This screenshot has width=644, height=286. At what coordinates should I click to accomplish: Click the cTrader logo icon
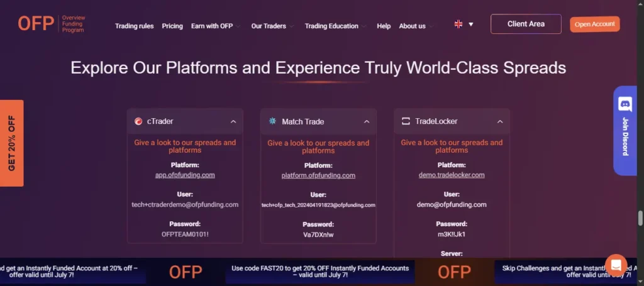click(x=138, y=121)
